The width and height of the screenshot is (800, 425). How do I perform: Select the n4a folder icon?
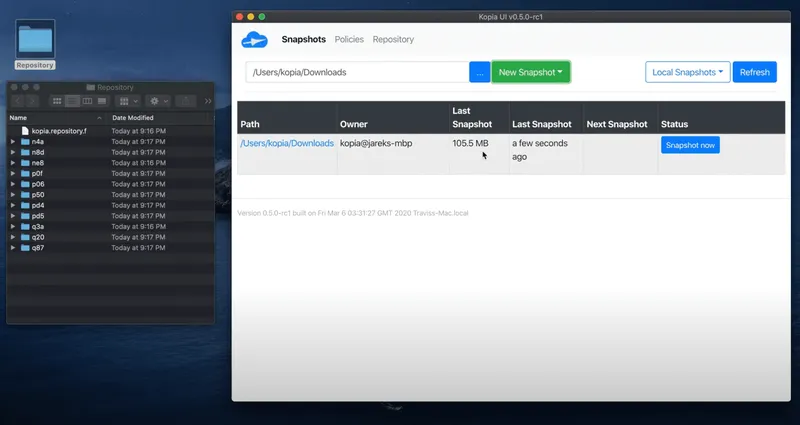(26, 142)
